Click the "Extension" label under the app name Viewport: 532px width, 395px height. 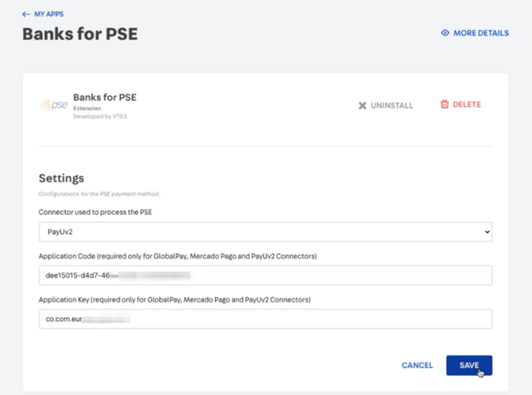(87, 108)
